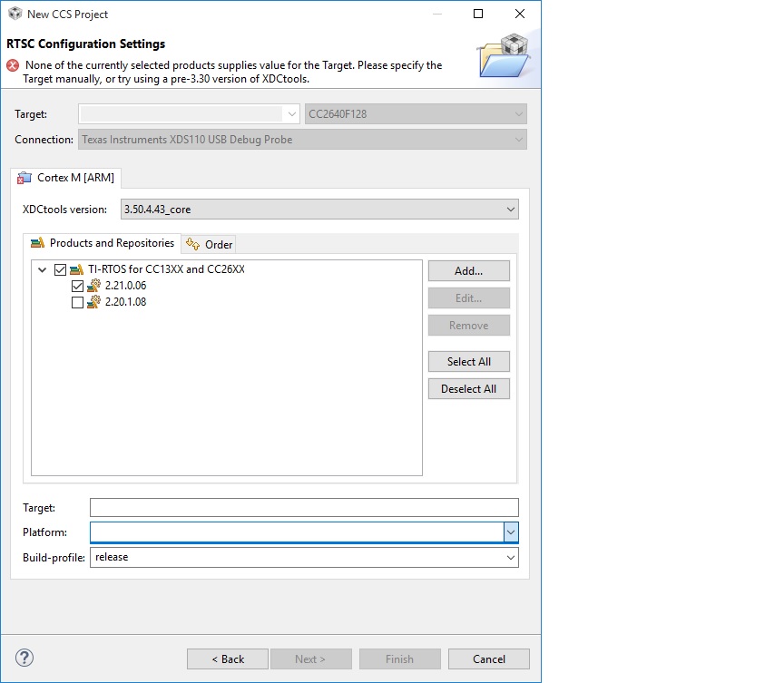Viewport: 784px width, 683px height.
Task: Go to previous page with Back
Action: [x=228, y=659]
